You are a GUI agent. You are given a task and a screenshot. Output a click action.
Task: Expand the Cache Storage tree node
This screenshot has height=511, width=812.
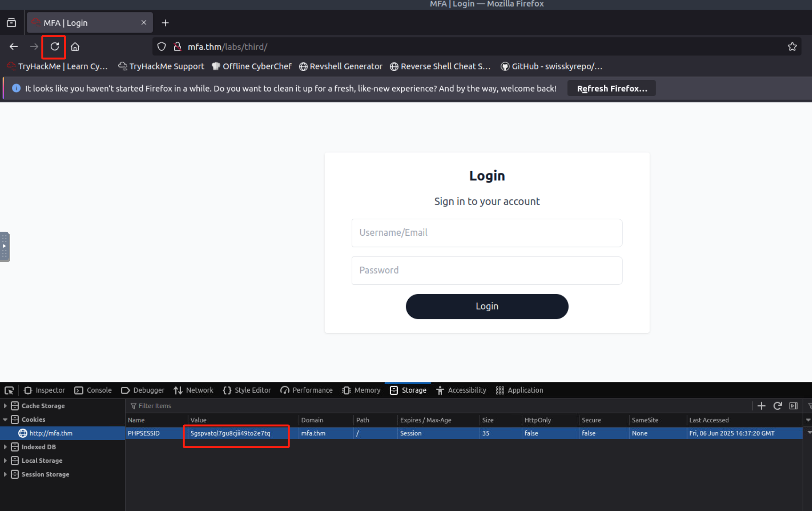coord(5,406)
